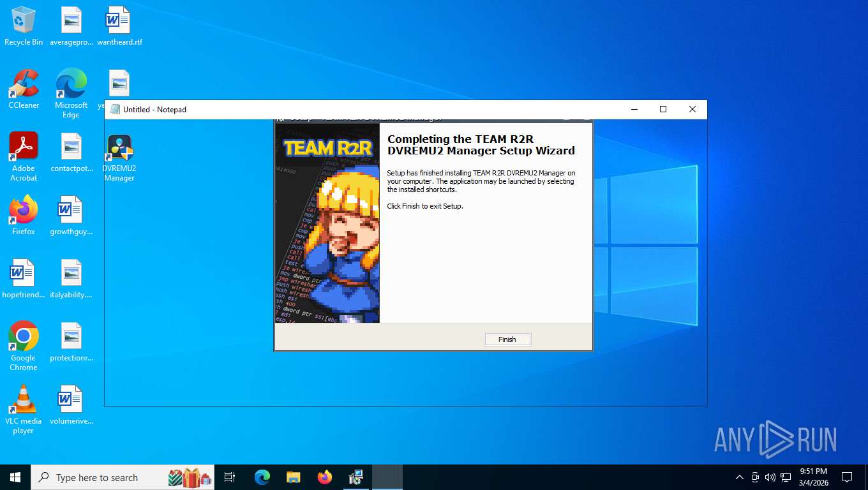Open Task View from the taskbar
The image size is (868, 490).
(x=230, y=477)
